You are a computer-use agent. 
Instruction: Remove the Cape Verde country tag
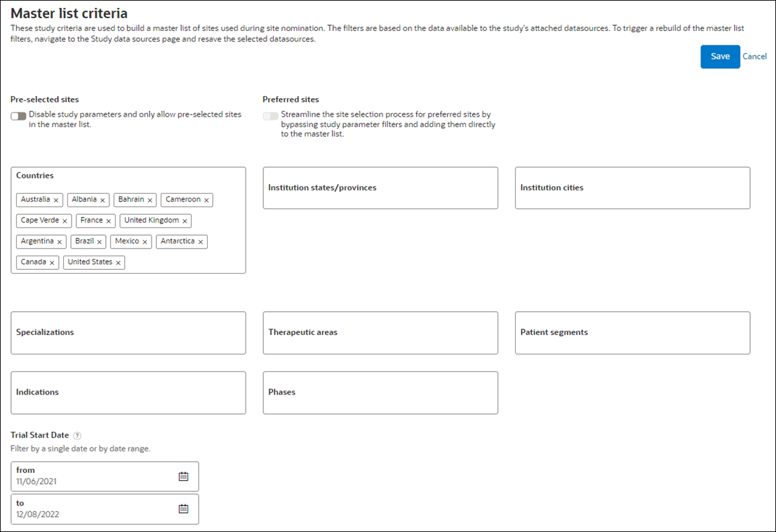coord(65,221)
